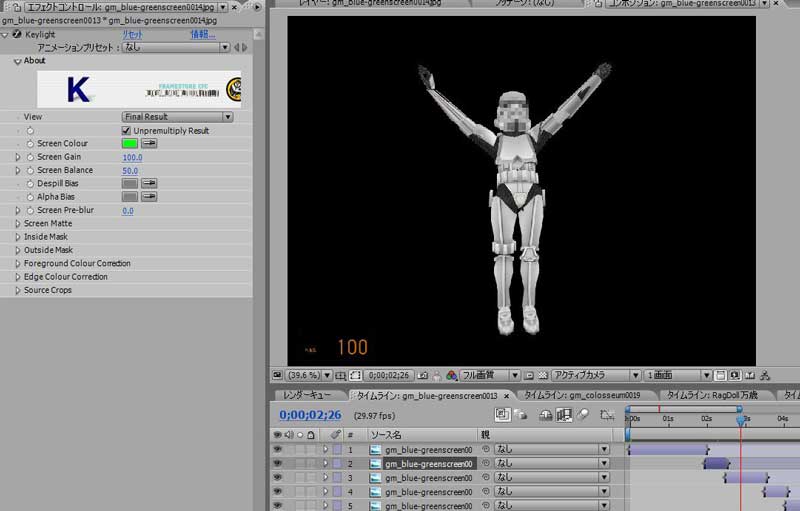800x511 pixels.
Task: Click the Despill Bias eyedropper button
Action: point(149,183)
